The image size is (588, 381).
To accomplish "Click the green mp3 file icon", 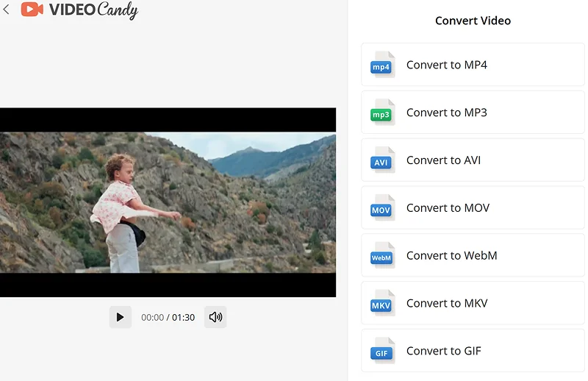I will 382,113.
